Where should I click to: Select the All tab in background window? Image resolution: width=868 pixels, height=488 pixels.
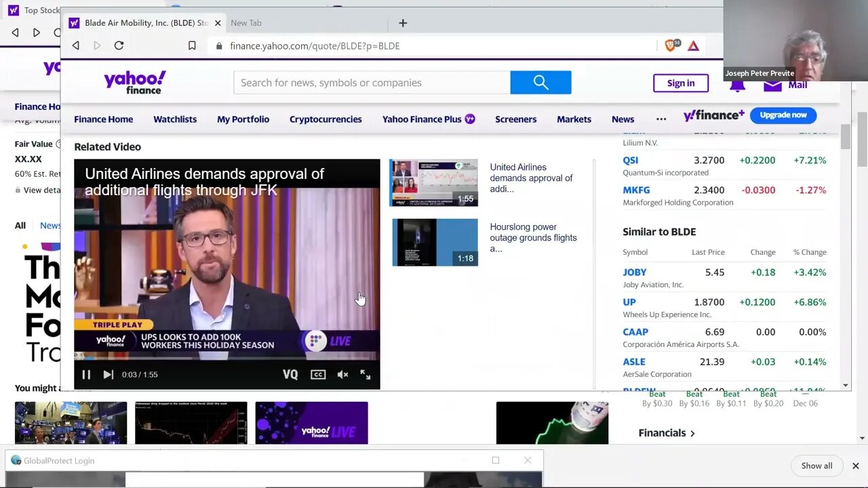pos(20,226)
